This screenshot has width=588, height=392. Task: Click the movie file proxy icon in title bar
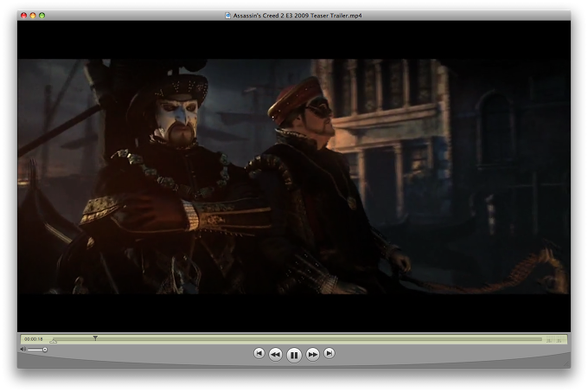(x=227, y=16)
